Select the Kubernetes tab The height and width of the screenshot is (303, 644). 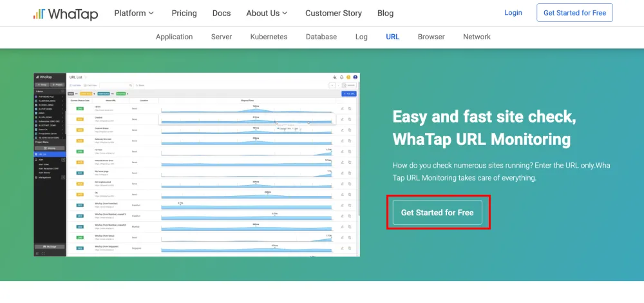point(269,37)
